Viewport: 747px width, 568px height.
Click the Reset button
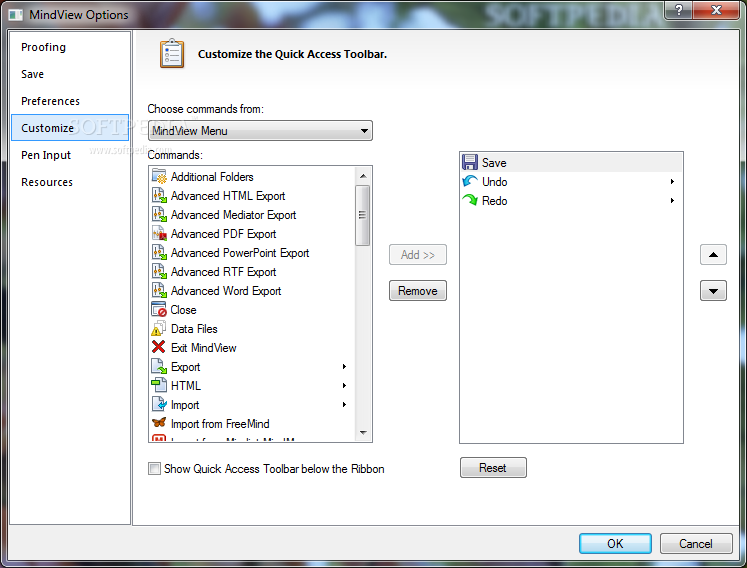tap(493, 467)
